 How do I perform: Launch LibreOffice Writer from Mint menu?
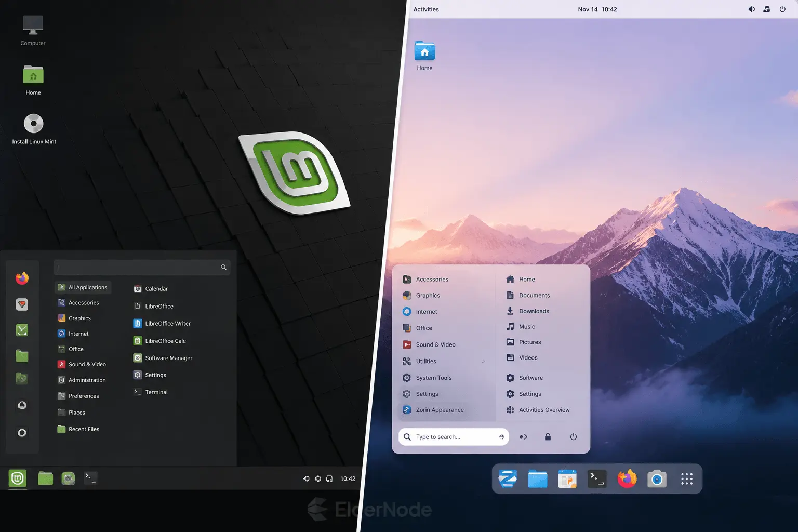[162, 324]
